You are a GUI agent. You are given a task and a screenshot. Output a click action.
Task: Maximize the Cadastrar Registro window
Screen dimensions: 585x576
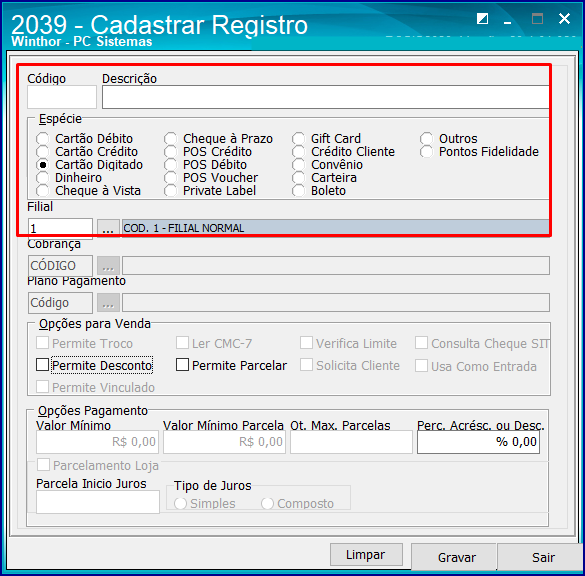tap(537, 18)
